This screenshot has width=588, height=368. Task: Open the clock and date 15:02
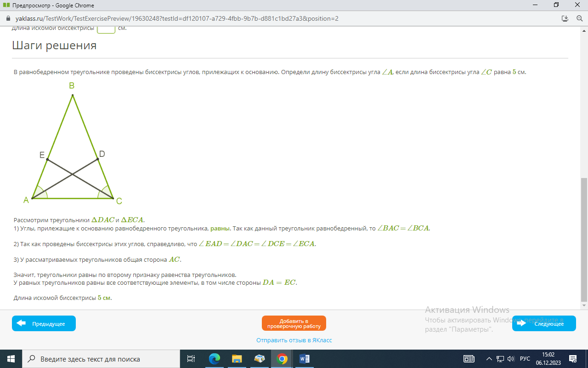(x=548, y=359)
